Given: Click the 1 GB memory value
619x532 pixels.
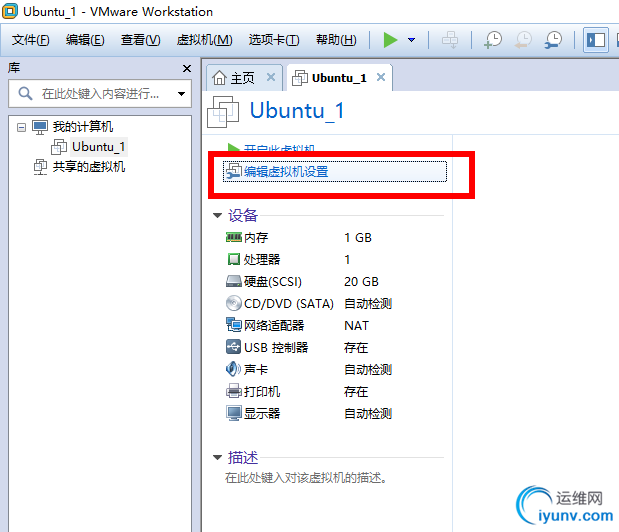Looking at the screenshot, I should 358,238.
